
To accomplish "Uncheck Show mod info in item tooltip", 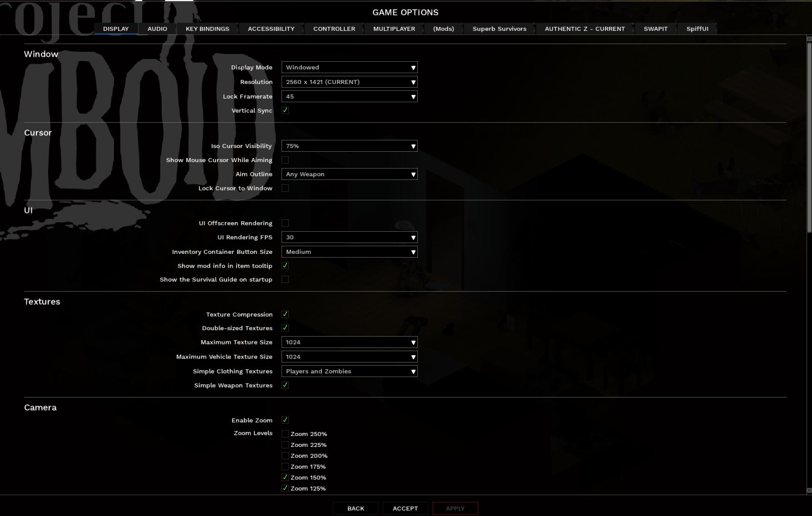I will point(285,266).
